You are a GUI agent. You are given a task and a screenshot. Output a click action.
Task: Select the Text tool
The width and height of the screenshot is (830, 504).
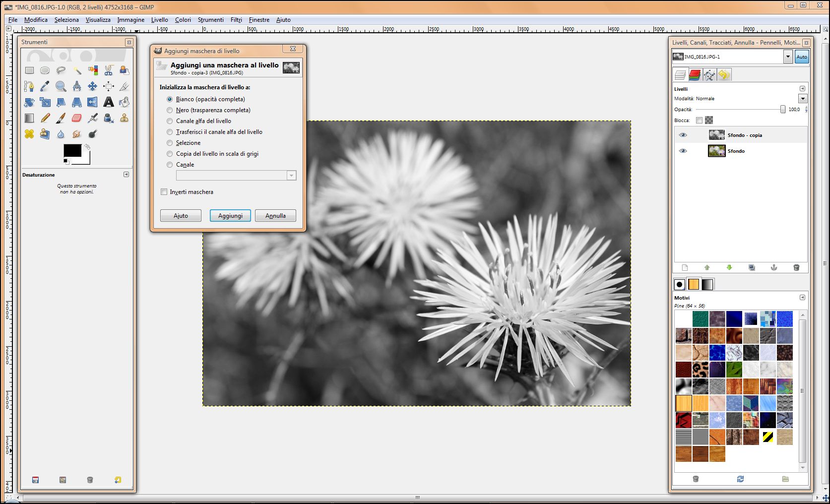[108, 102]
